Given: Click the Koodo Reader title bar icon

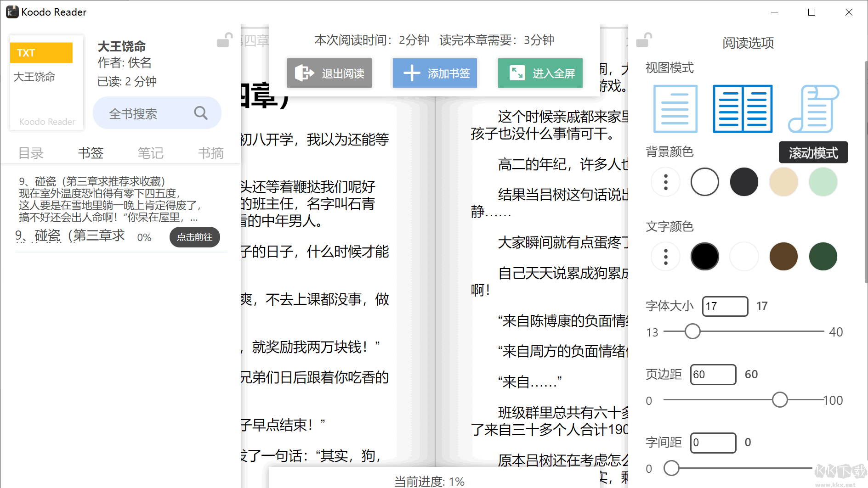Looking at the screenshot, I should tap(12, 11).
